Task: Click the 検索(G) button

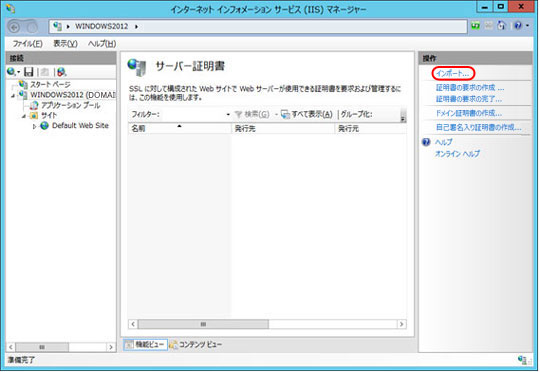Action: tap(252, 114)
